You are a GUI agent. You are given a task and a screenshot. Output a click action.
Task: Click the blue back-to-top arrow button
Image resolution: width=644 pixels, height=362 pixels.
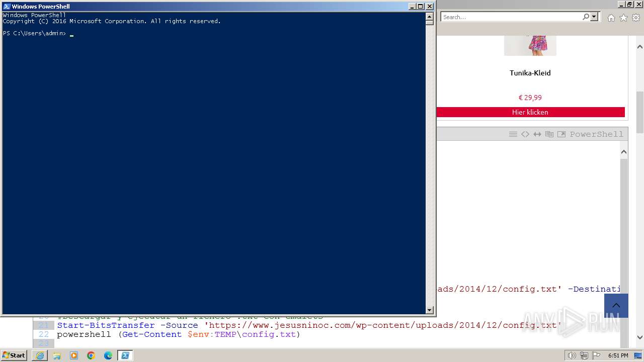616,306
